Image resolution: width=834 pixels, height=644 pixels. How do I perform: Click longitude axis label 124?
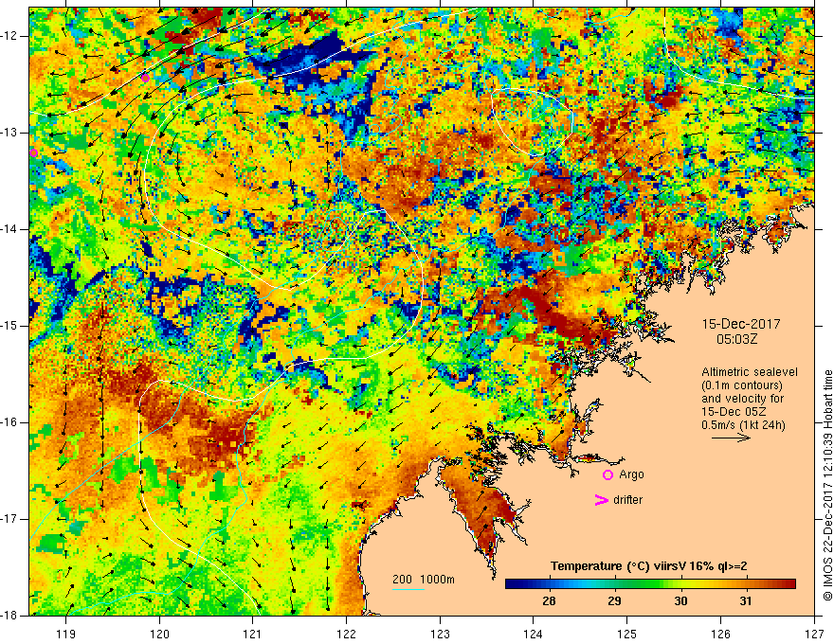coord(534,634)
